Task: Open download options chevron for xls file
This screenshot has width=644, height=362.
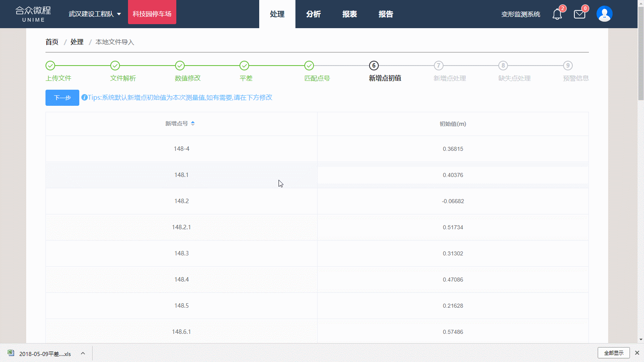Action: click(83, 354)
